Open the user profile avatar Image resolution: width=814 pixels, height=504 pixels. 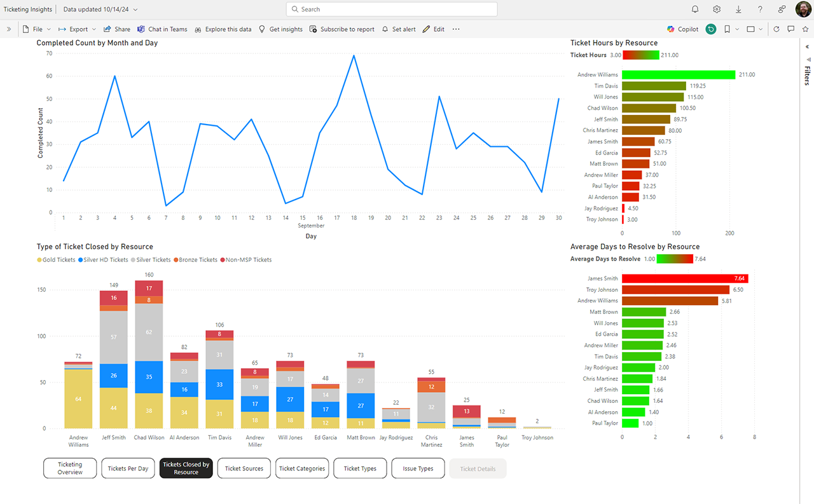coord(803,10)
